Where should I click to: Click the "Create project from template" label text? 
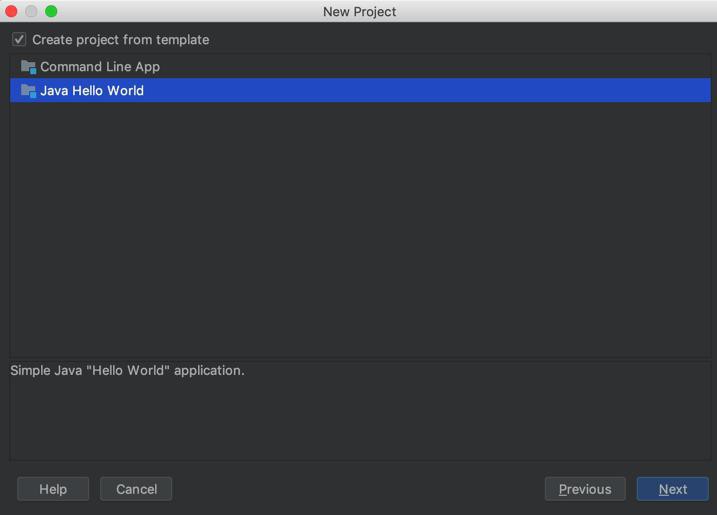(121, 40)
